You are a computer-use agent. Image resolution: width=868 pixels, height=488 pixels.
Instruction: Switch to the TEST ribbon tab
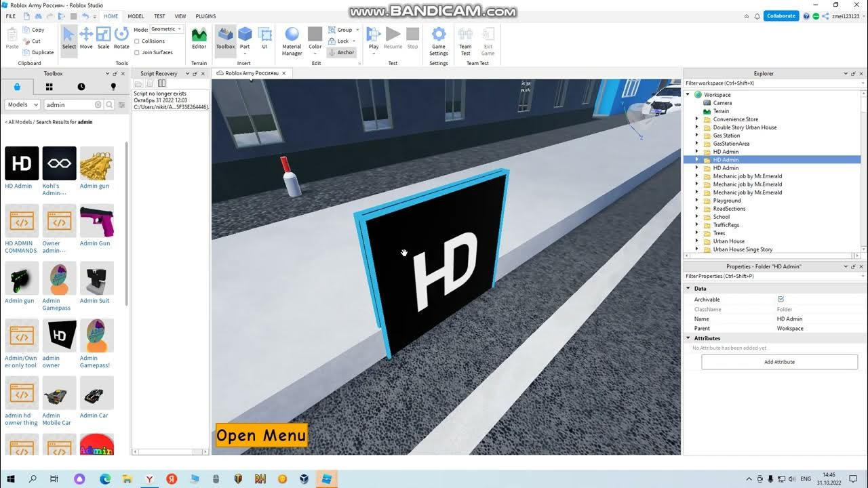[159, 16]
